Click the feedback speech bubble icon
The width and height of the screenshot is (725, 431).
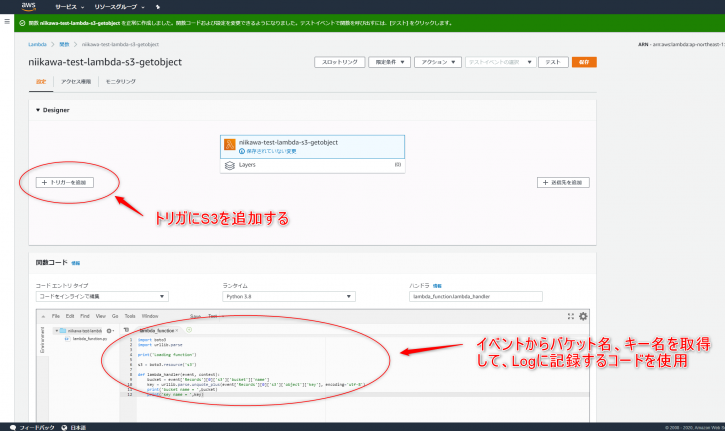13,427
